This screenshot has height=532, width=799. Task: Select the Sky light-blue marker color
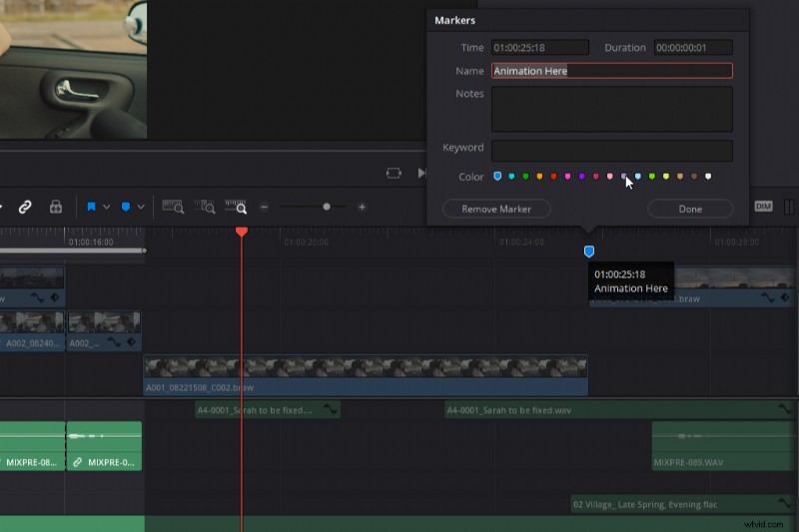[638, 176]
